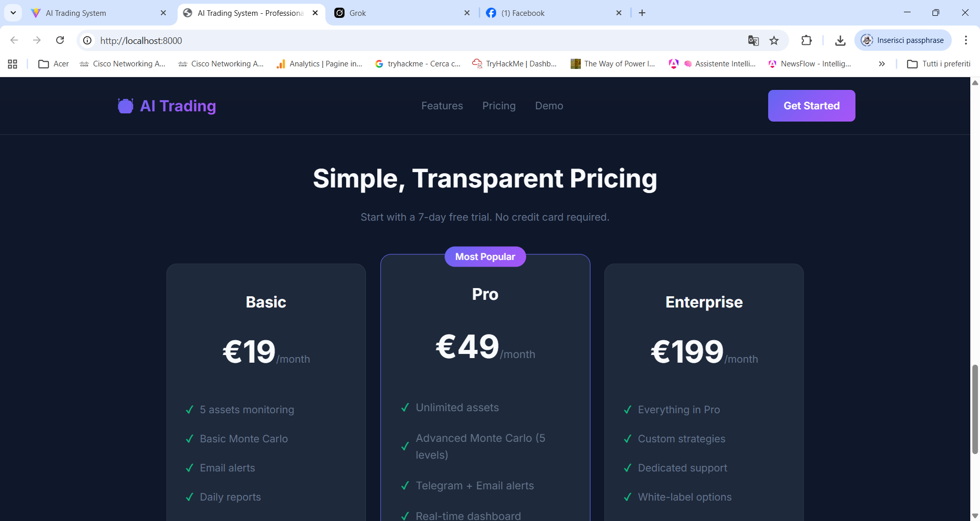Select Pricing in the navigation menu
The image size is (980, 521).
tap(499, 106)
